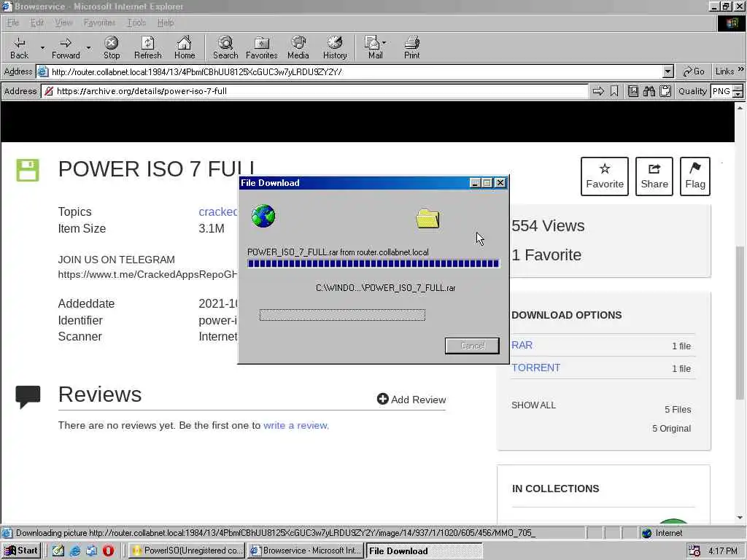Click the Share button on archive page
Viewport: 747px width, 560px height.
pyautogui.click(x=654, y=176)
